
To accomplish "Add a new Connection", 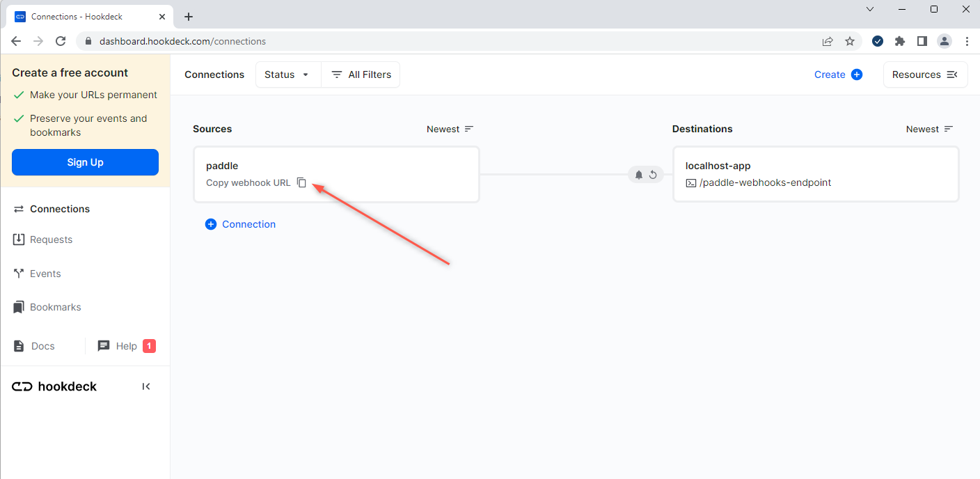I will point(240,224).
